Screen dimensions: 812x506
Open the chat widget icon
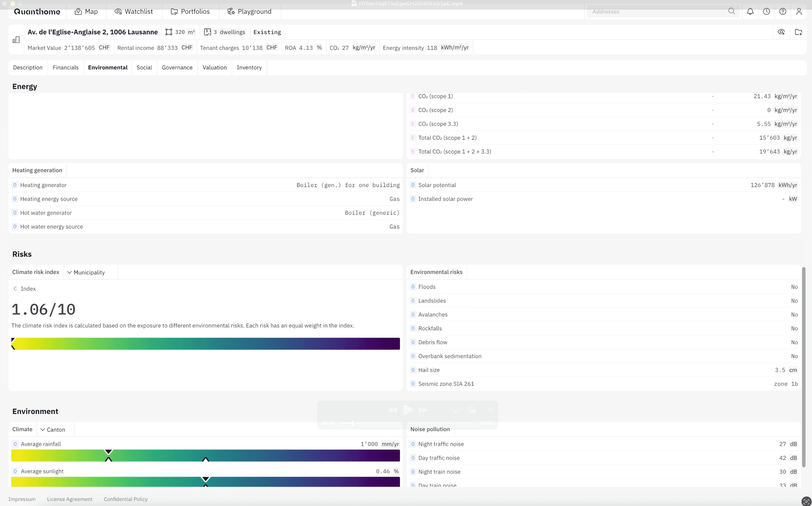[x=806, y=501]
